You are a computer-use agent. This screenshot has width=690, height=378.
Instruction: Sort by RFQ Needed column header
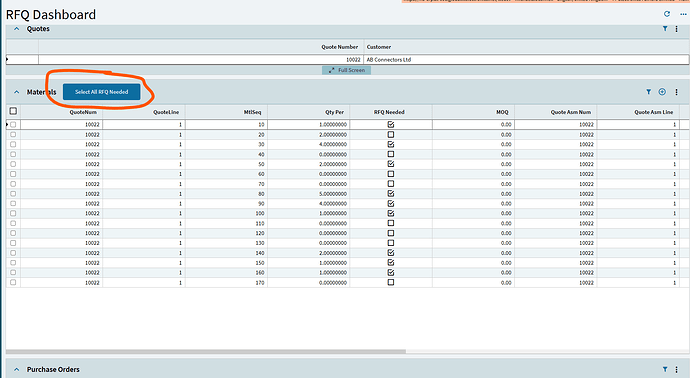(x=389, y=112)
